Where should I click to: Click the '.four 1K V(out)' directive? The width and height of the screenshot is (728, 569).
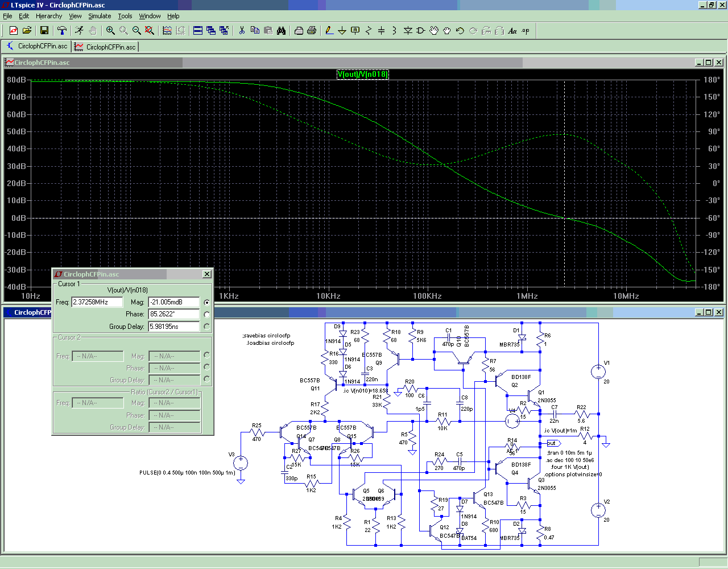click(x=569, y=467)
